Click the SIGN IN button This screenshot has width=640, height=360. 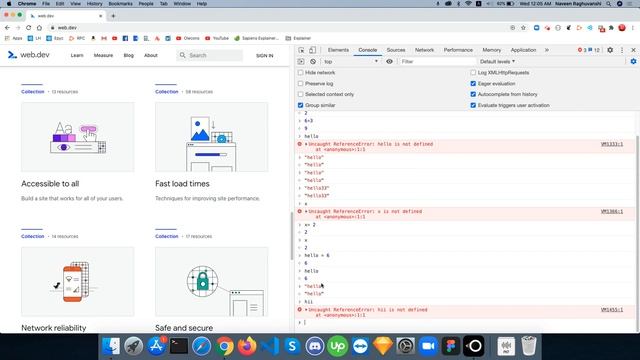[x=264, y=56]
